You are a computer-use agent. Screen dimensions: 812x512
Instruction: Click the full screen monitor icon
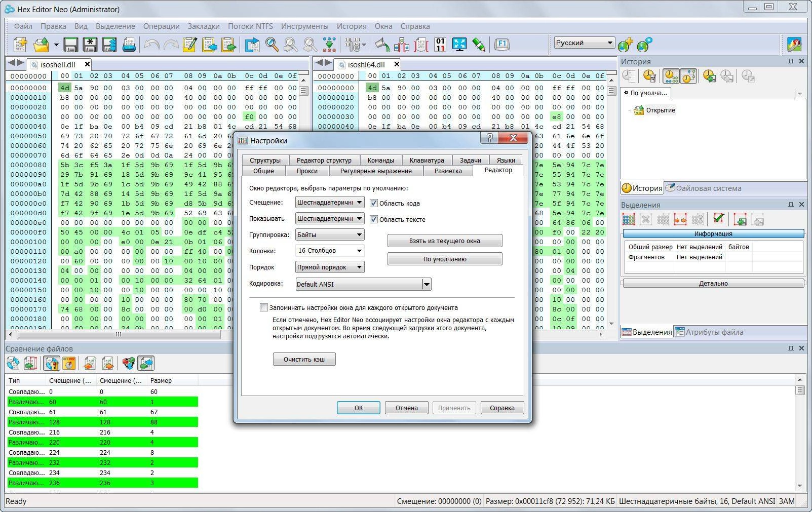click(459, 45)
